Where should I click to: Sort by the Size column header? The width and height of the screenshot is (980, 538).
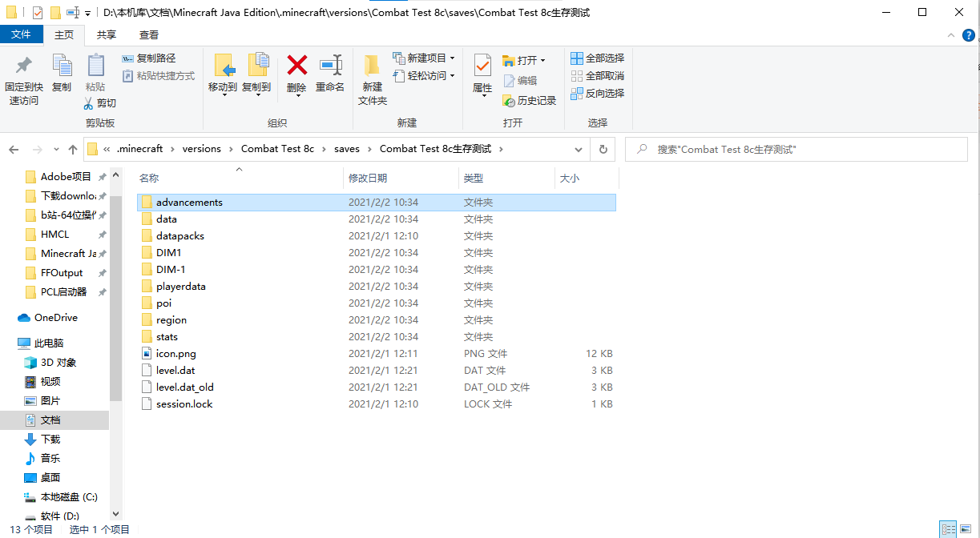click(x=586, y=178)
